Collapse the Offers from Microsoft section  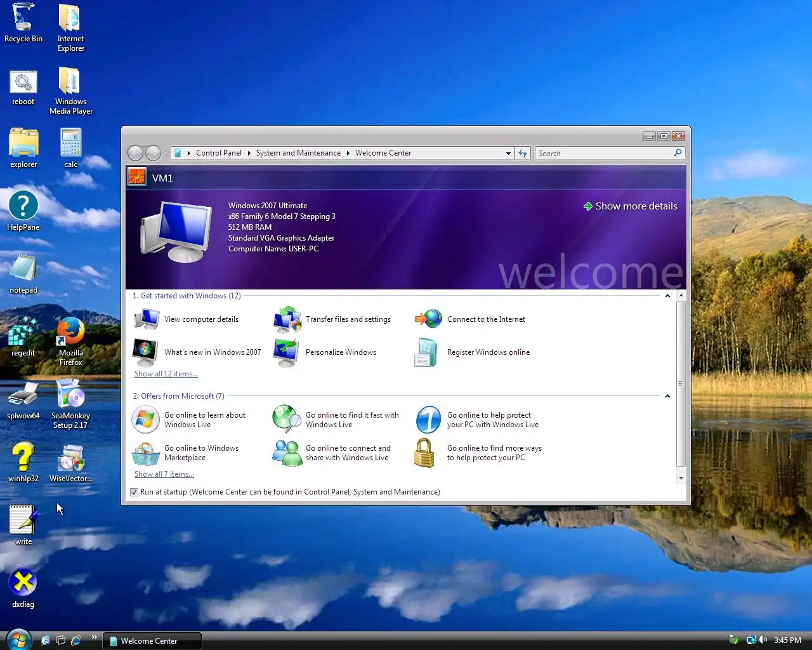pos(667,396)
